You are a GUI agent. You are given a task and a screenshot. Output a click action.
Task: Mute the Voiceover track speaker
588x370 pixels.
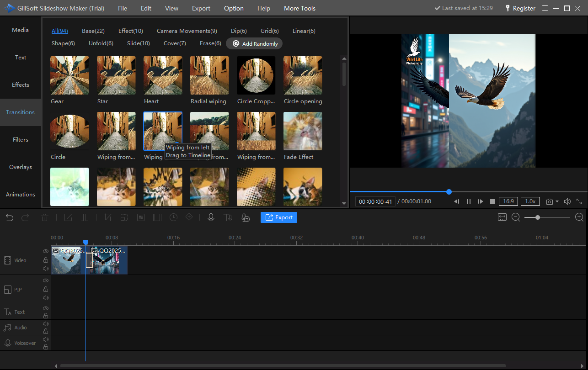46,339
